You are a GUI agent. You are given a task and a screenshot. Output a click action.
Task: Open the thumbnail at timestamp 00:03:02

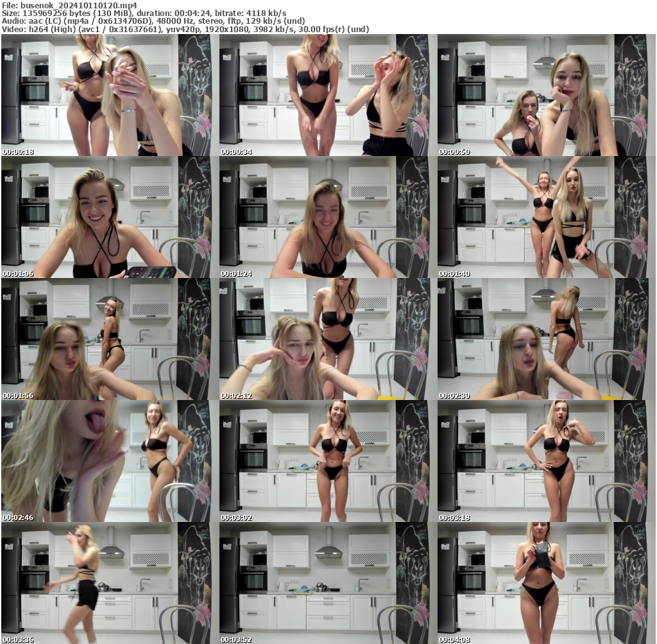coord(328,461)
